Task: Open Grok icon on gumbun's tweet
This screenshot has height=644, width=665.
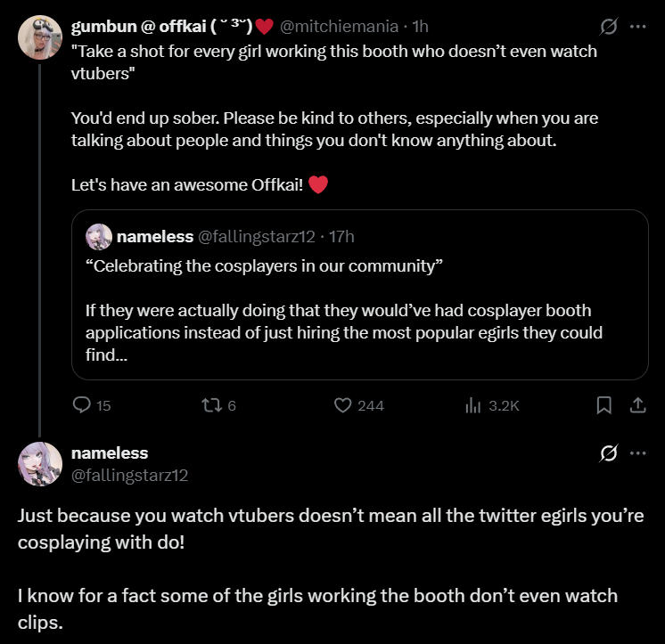Action: tap(609, 27)
